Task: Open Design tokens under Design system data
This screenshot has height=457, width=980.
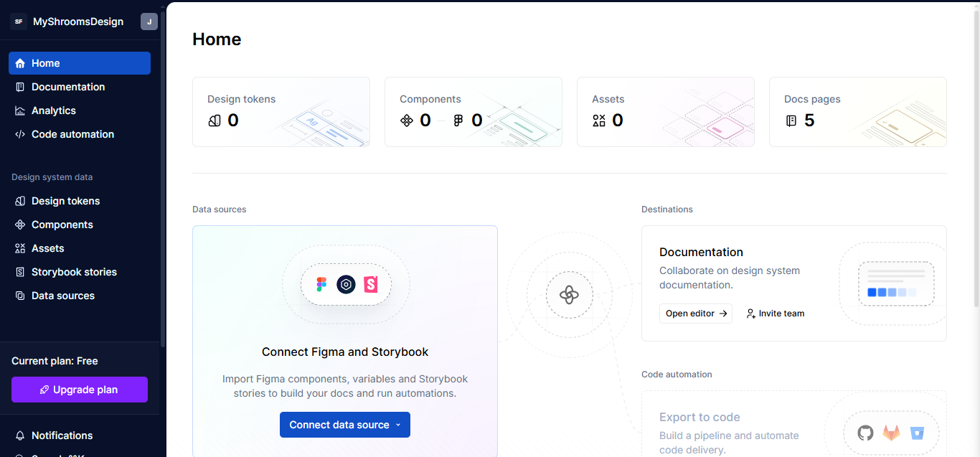Action: (65, 201)
